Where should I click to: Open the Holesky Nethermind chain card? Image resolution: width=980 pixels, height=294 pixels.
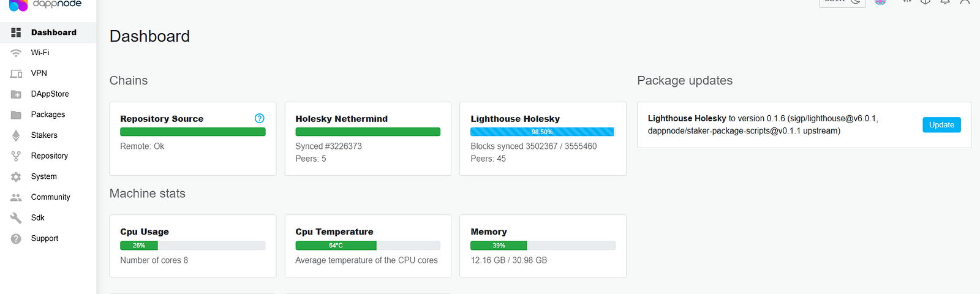coord(367,138)
